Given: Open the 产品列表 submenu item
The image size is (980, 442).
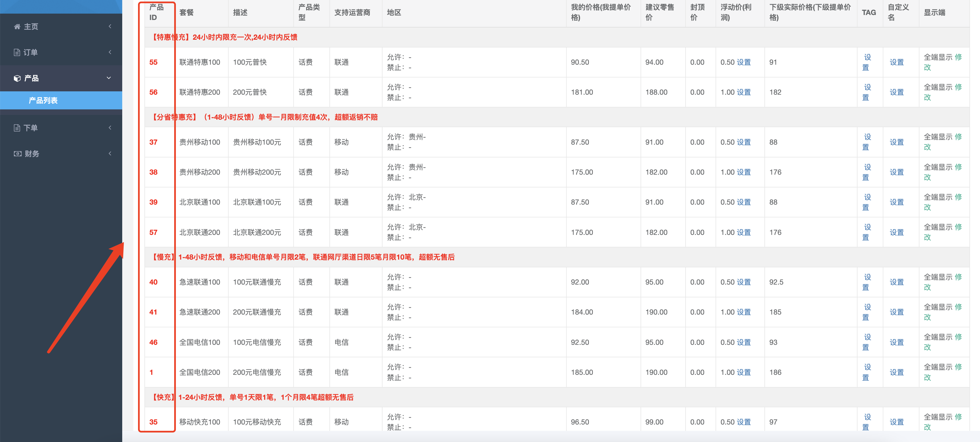Looking at the screenshot, I should tap(43, 101).
